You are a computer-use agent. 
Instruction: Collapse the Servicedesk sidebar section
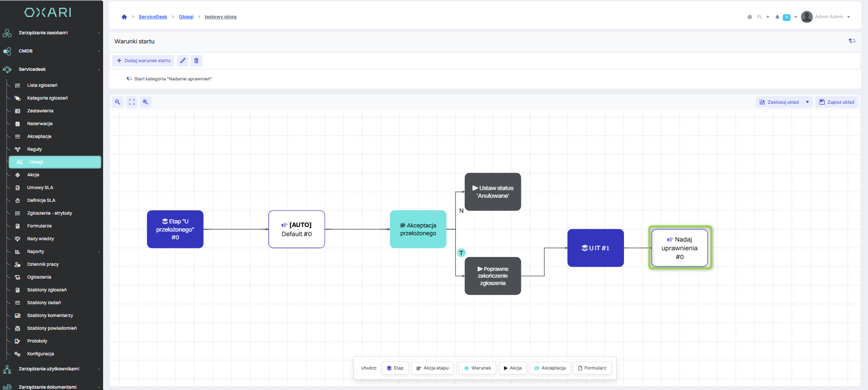tap(99, 69)
